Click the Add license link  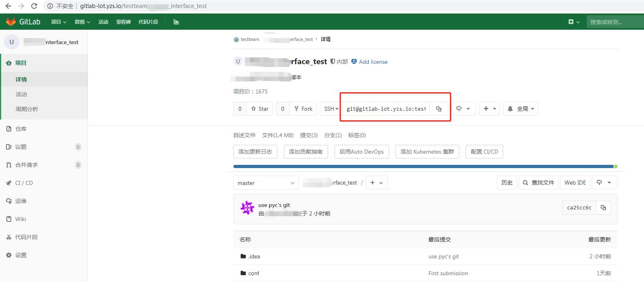click(x=373, y=62)
